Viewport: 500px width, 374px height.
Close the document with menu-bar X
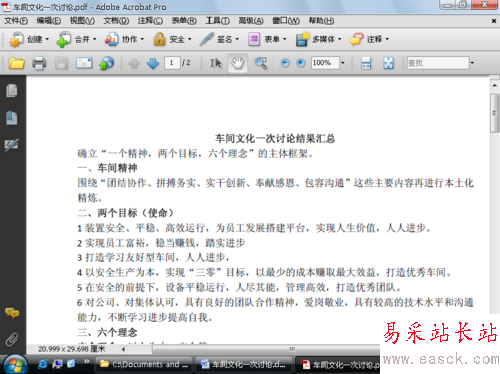point(494,21)
